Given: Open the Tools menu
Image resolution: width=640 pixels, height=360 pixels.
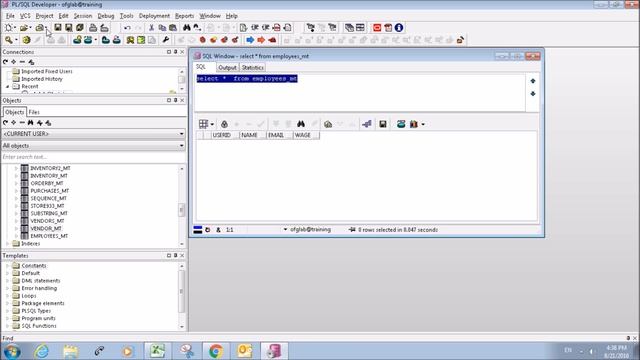Looking at the screenshot, I should coord(127,16).
